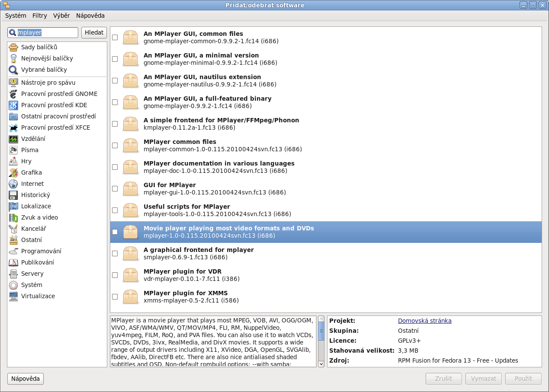Select the Systém gear icon

13,285
